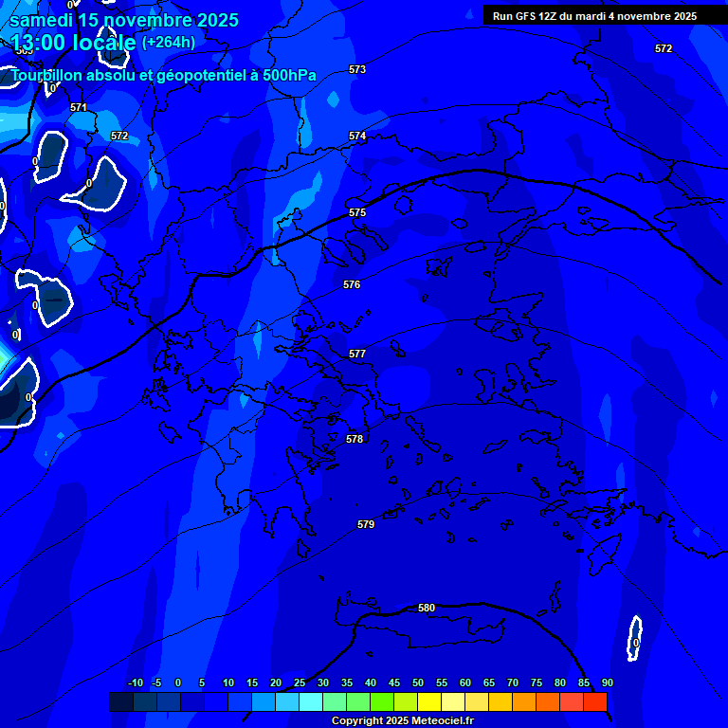Select the 575 contour label on the map
Screen dimensions: 728x728
click(x=357, y=213)
